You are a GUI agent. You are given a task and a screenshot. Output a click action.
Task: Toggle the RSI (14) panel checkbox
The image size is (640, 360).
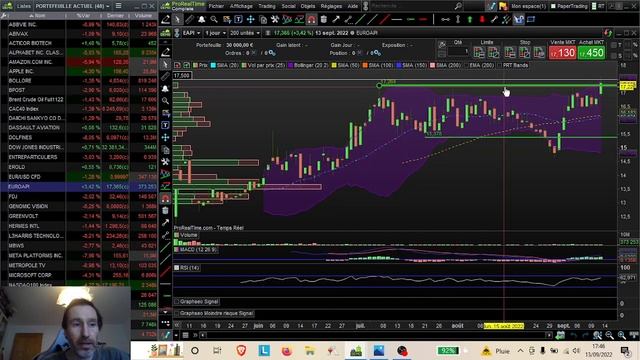click(x=177, y=268)
